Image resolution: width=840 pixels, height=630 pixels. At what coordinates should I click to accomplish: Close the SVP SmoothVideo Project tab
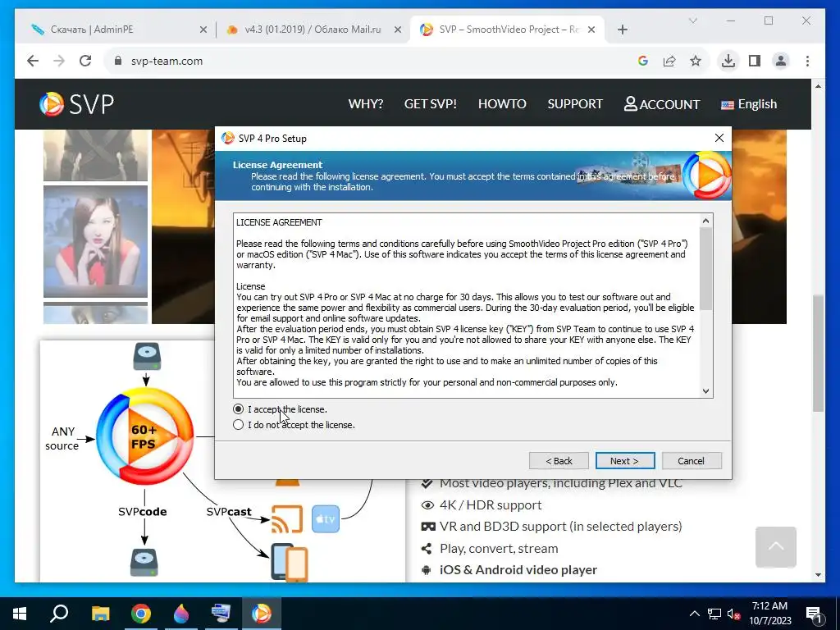click(x=591, y=30)
